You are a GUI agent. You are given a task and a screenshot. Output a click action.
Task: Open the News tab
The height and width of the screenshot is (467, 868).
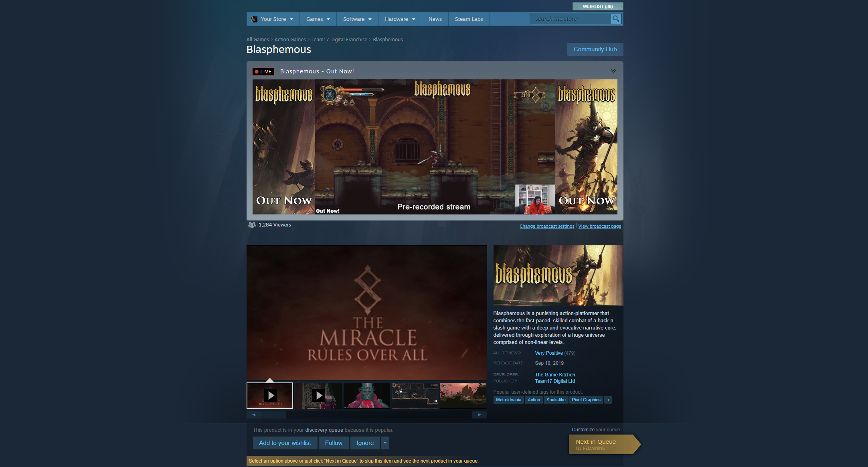coord(435,19)
